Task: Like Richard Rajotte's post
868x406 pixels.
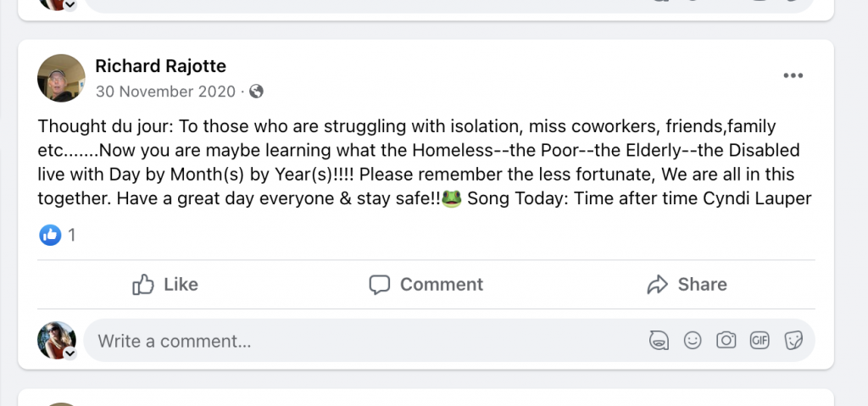Action: [x=165, y=285]
